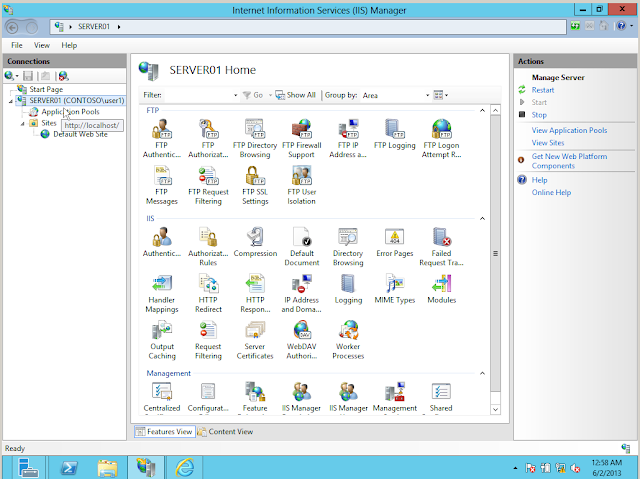Viewport: 640px width, 479px height.
Task: Switch to Features View tab
Action: (x=164, y=432)
